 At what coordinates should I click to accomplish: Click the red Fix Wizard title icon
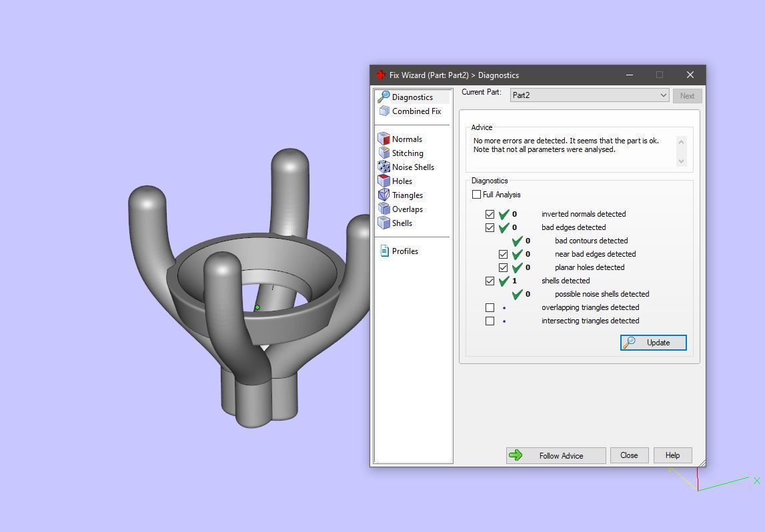tap(381, 75)
